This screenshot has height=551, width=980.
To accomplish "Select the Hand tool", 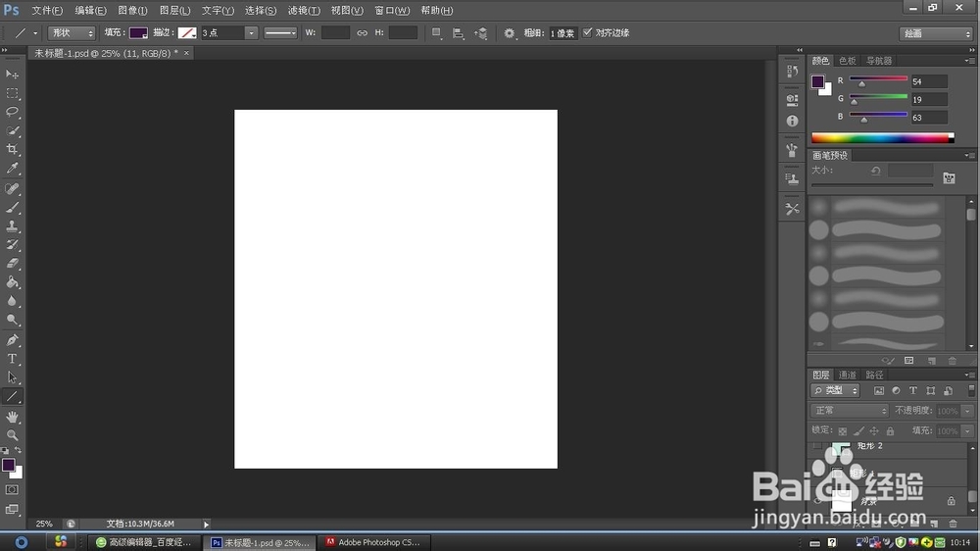I will pos(12,417).
